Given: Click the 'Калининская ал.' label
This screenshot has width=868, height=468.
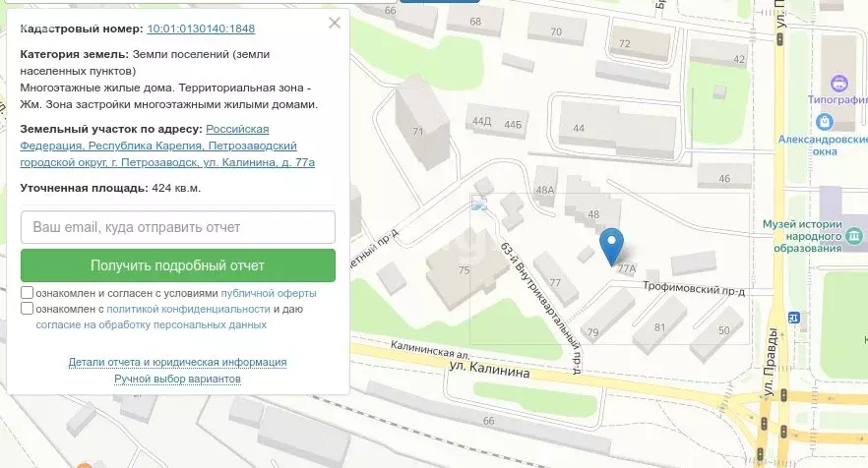Looking at the screenshot, I should click(430, 349).
